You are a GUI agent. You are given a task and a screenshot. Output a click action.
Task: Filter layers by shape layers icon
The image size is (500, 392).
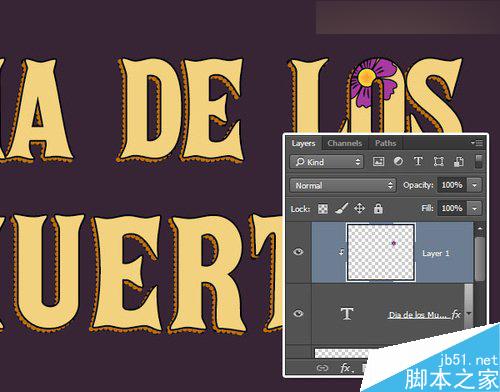(x=438, y=162)
